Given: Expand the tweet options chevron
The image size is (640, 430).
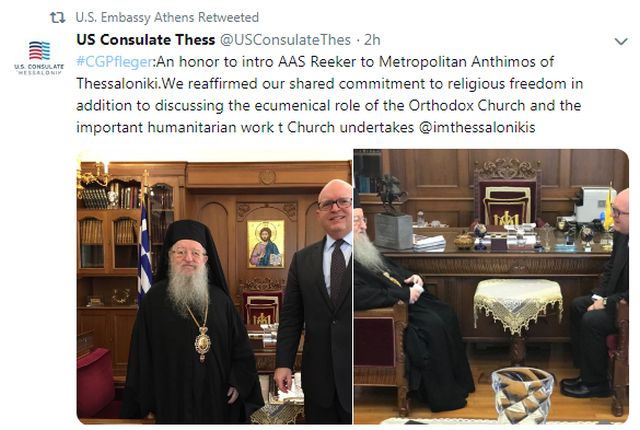Looking at the screenshot, I should [621, 41].
